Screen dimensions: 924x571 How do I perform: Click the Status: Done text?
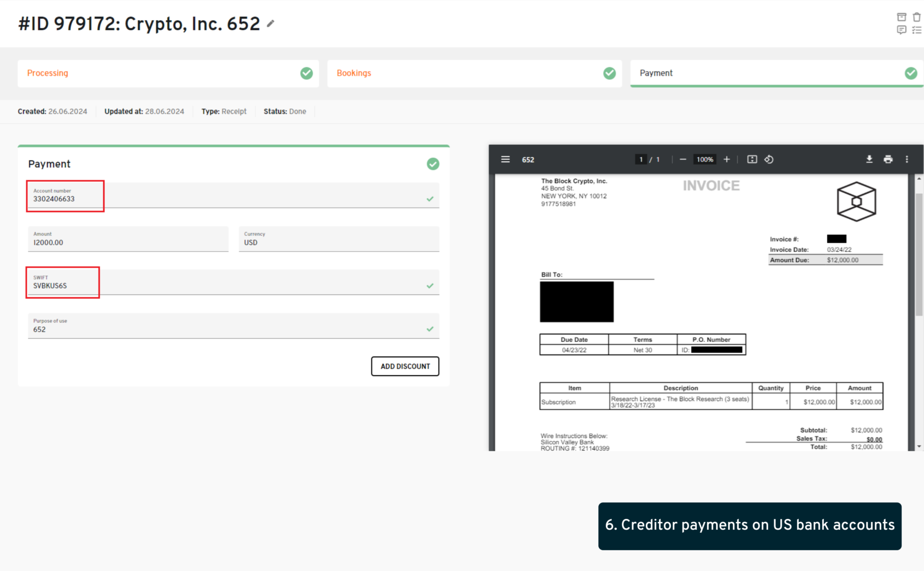pos(284,111)
